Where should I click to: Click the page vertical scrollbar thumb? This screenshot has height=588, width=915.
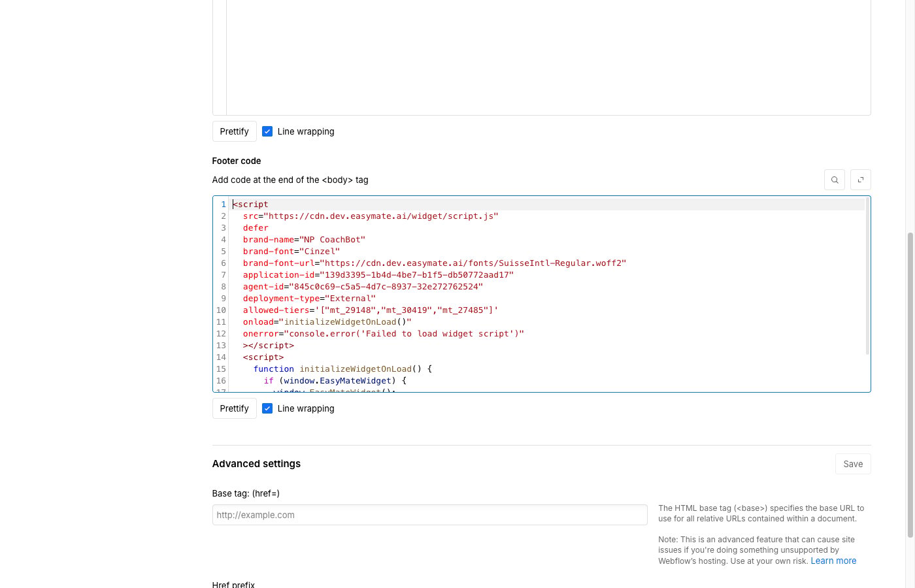click(x=910, y=385)
